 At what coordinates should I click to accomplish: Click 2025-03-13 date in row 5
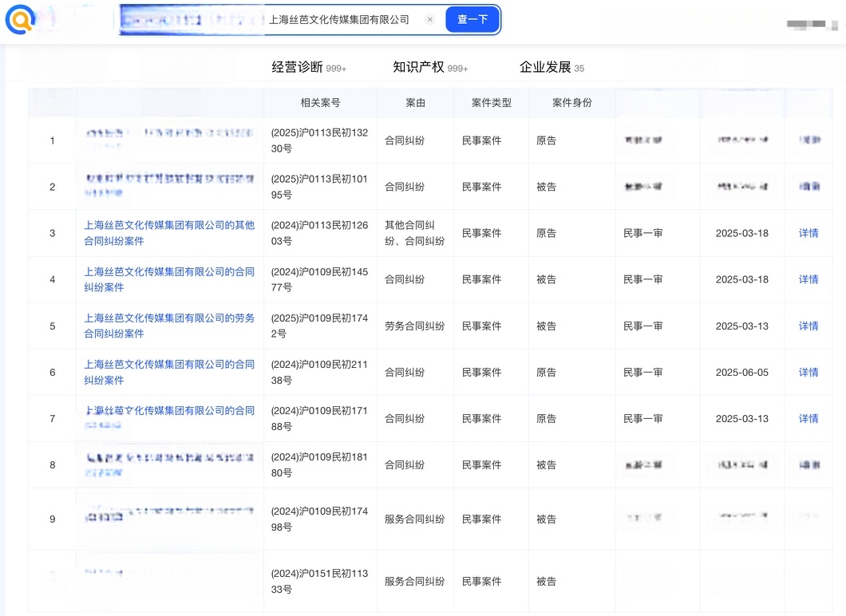[742, 326]
